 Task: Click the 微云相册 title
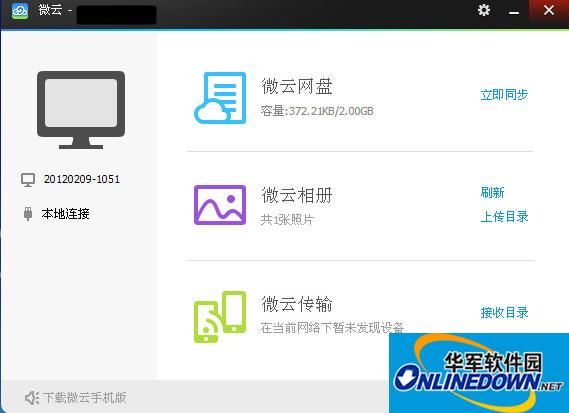click(297, 195)
